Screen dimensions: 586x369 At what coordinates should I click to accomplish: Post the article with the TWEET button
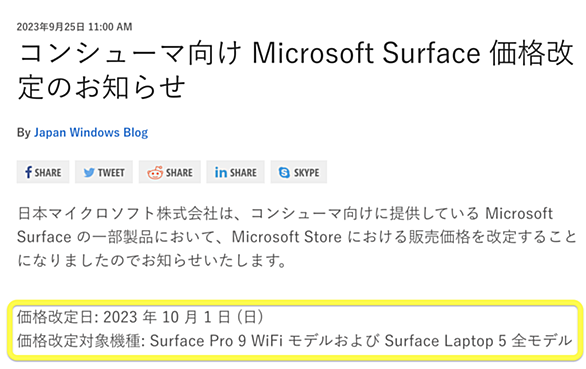pyautogui.click(x=104, y=172)
